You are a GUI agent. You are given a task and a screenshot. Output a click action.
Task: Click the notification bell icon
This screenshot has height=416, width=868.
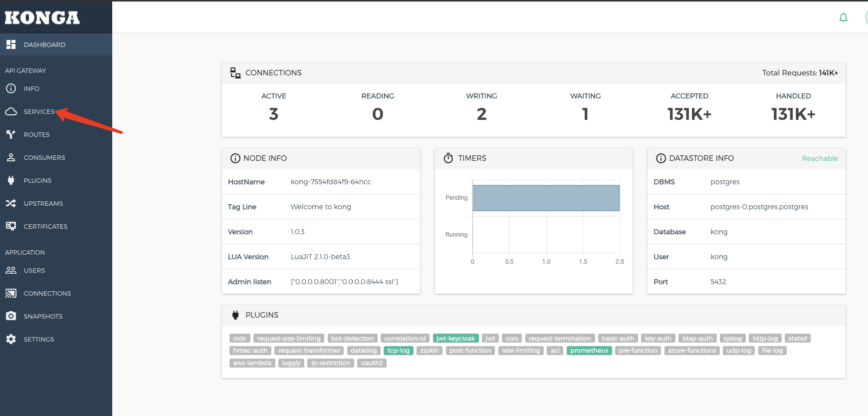[843, 18]
